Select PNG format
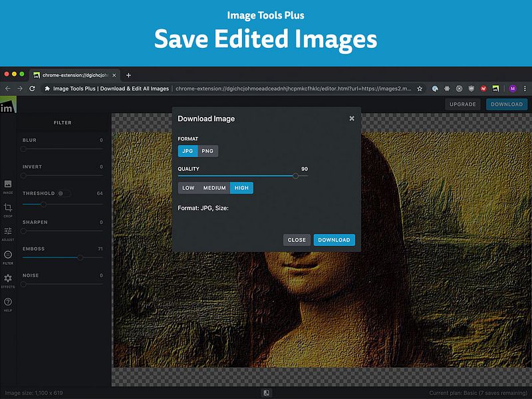 [x=207, y=151]
